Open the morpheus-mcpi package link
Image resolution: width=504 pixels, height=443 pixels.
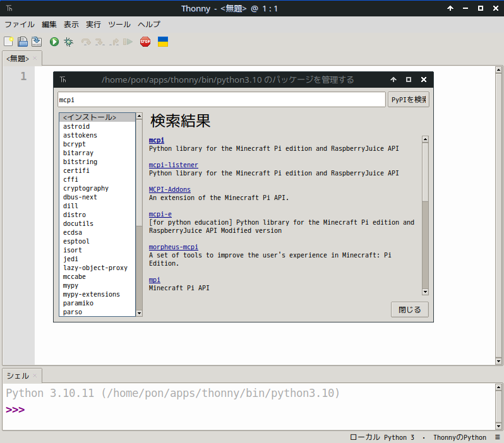click(x=173, y=247)
